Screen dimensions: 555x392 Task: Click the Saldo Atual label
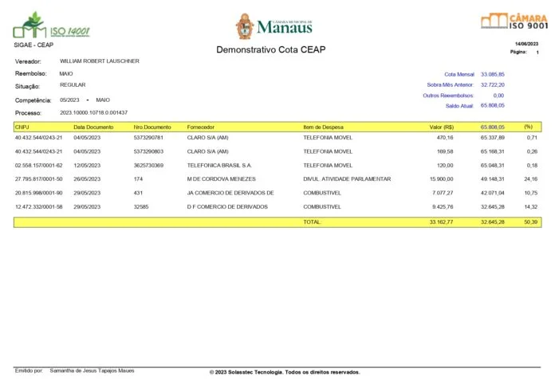tap(459, 105)
